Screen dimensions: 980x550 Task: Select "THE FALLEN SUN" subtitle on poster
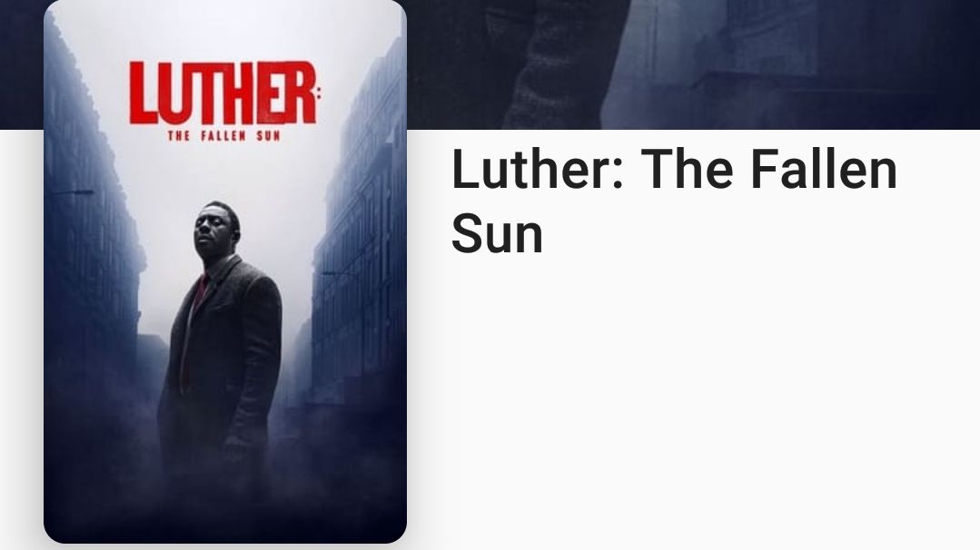(223, 135)
